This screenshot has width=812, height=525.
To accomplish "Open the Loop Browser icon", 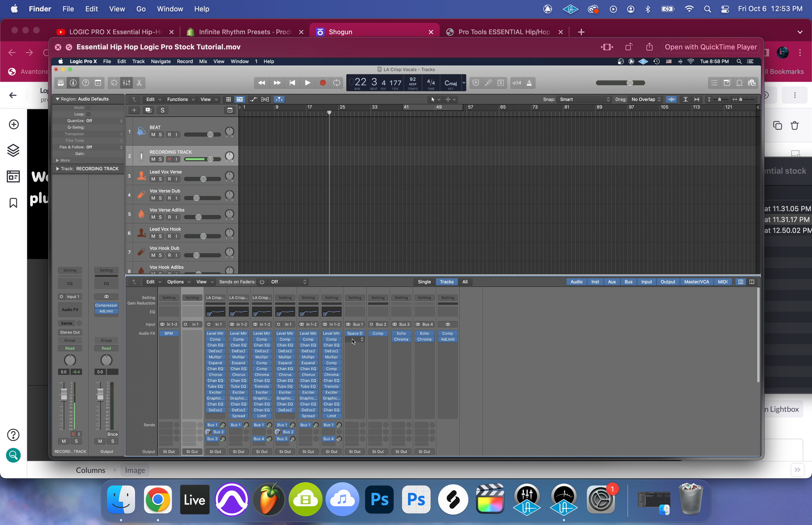I will pyautogui.click(x=740, y=83).
